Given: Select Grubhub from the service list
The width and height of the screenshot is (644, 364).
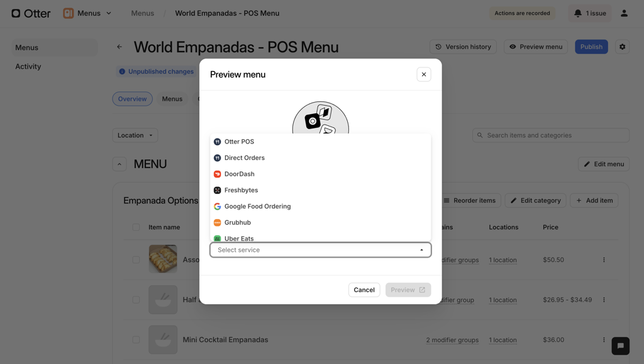Looking at the screenshot, I should click(x=320, y=222).
